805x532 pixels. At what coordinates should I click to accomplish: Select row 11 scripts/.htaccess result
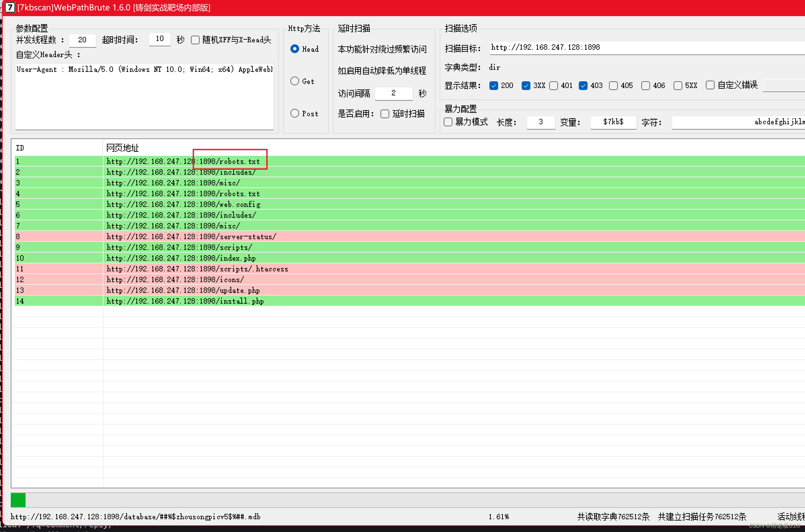click(410, 269)
